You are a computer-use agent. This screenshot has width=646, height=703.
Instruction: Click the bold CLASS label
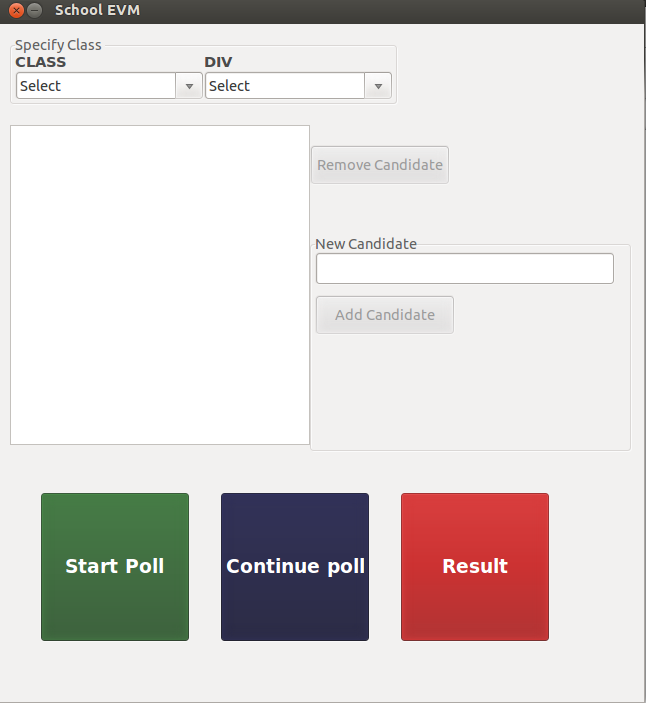(x=41, y=62)
